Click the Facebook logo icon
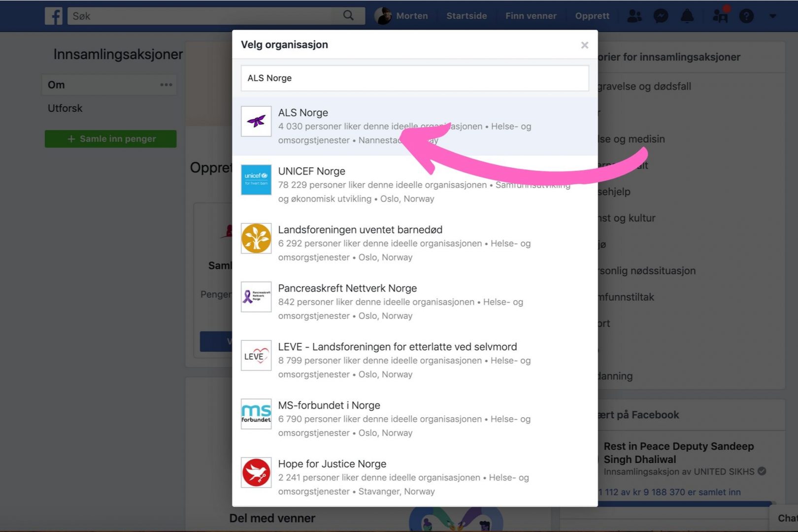The image size is (798, 532). [x=53, y=16]
